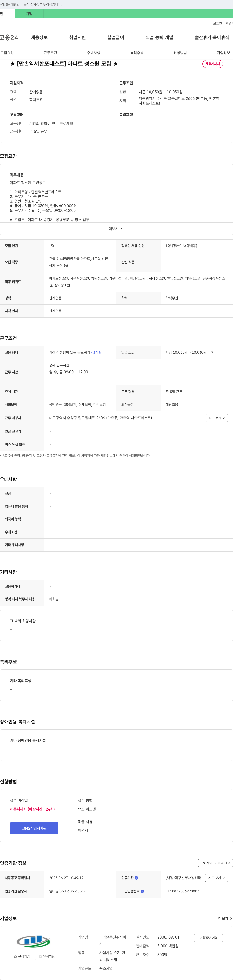Image resolution: width=233 pixels, height=980 pixels.
Task: Open the 출산휴가·육아휴직 menu
Action: 212,37
